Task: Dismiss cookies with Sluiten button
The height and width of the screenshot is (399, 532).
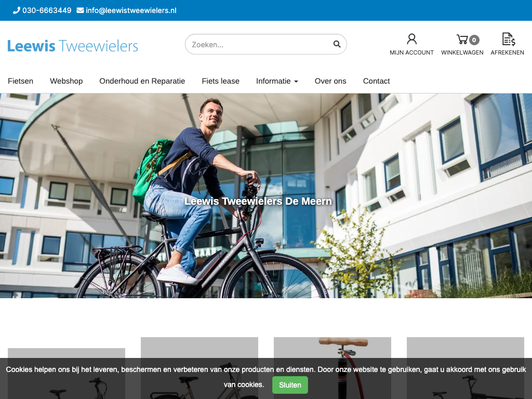Action: click(x=290, y=385)
